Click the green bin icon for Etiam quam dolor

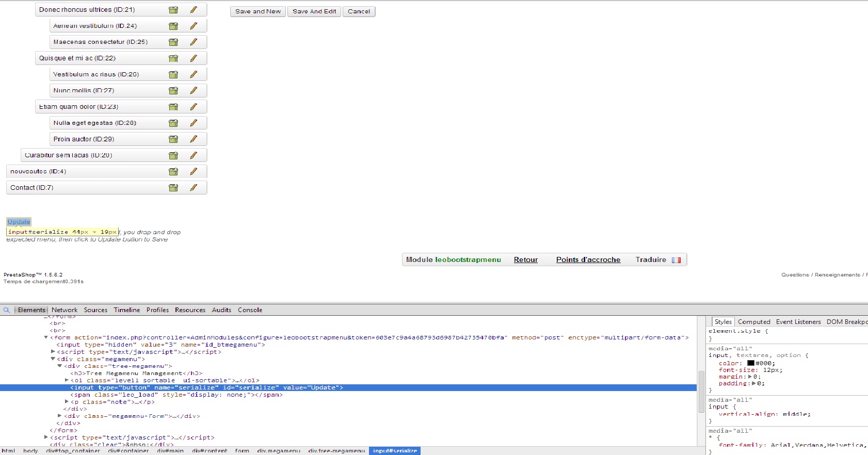[x=173, y=107]
